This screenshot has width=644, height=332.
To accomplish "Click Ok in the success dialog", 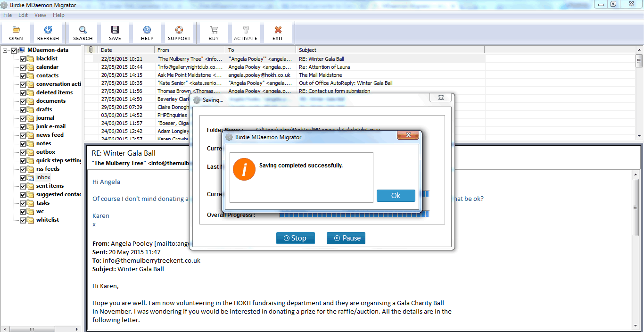I will [396, 196].
